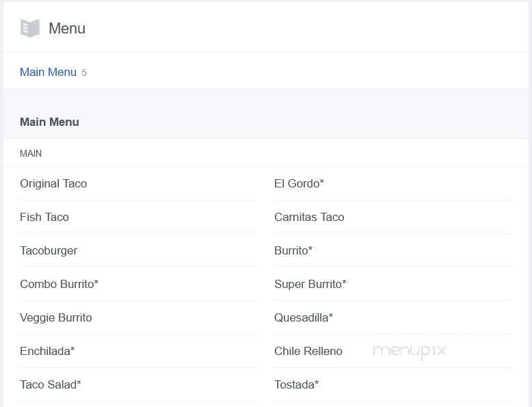Image resolution: width=532 pixels, height=407 pixels.
Task: Choose Tacoburger from the menu list
Action: [x=49, y=250]
